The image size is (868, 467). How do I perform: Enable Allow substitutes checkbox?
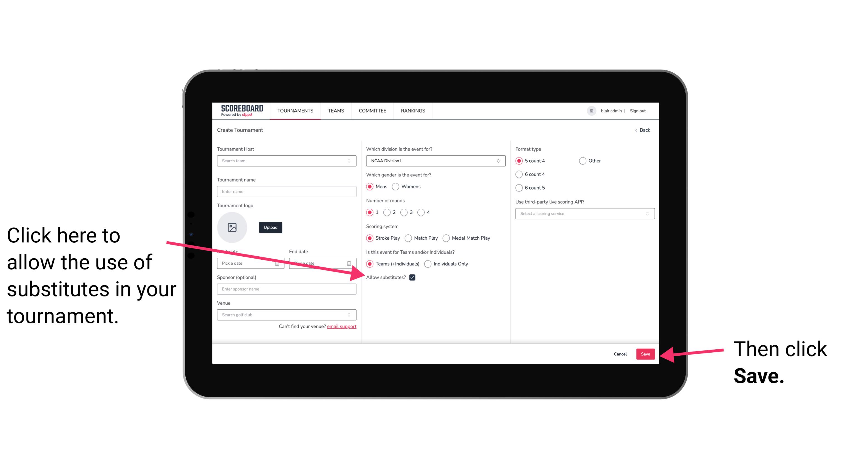pos(414,277)
